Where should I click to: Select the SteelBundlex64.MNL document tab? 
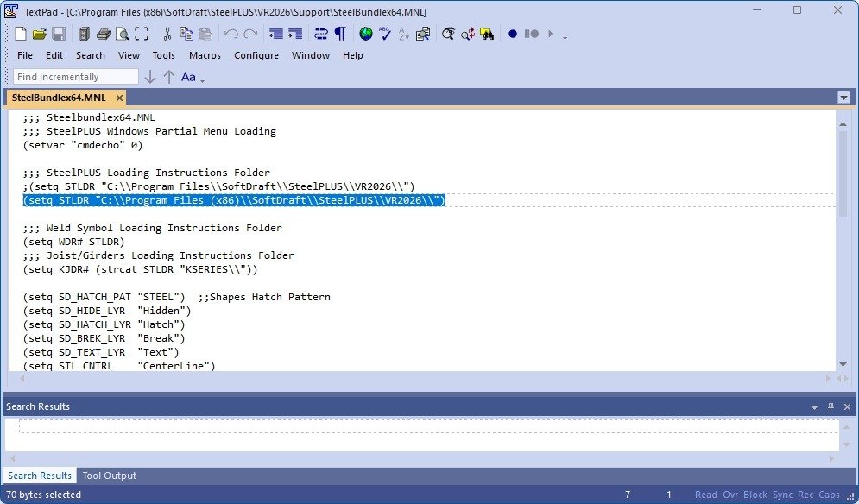(59, 98)
